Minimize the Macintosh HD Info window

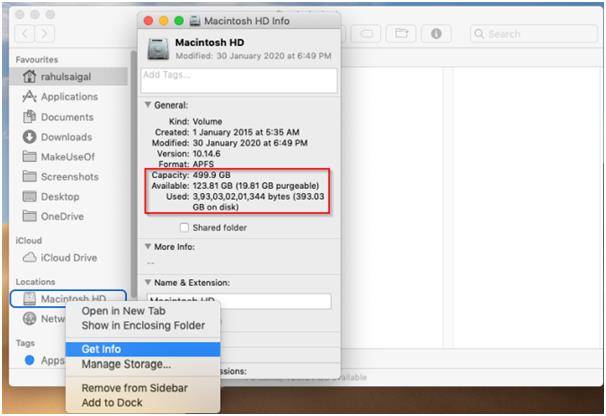[163, 20]
